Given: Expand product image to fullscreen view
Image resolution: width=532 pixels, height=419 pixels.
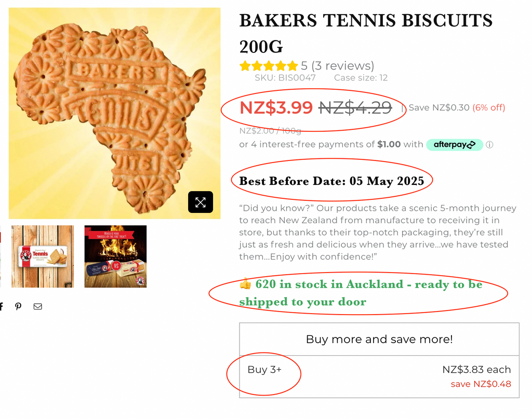Looking at the screenshot, I should [x=201, y=202].
